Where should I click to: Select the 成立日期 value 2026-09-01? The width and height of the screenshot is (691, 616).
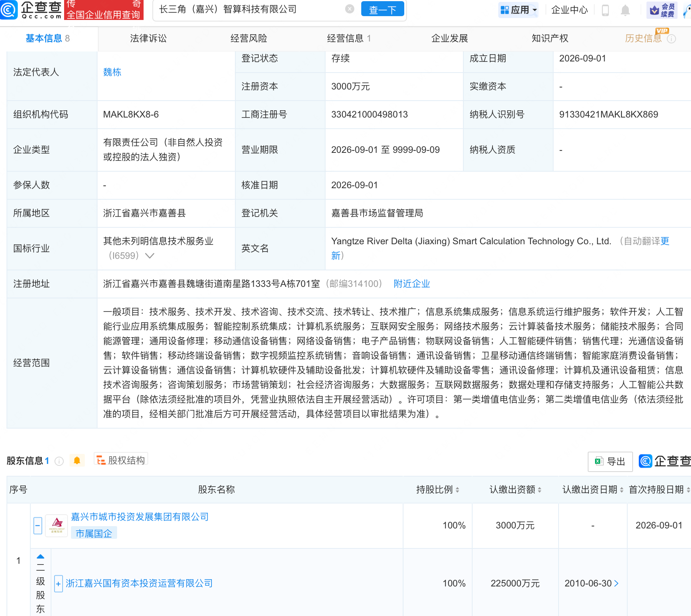[582, 58]
